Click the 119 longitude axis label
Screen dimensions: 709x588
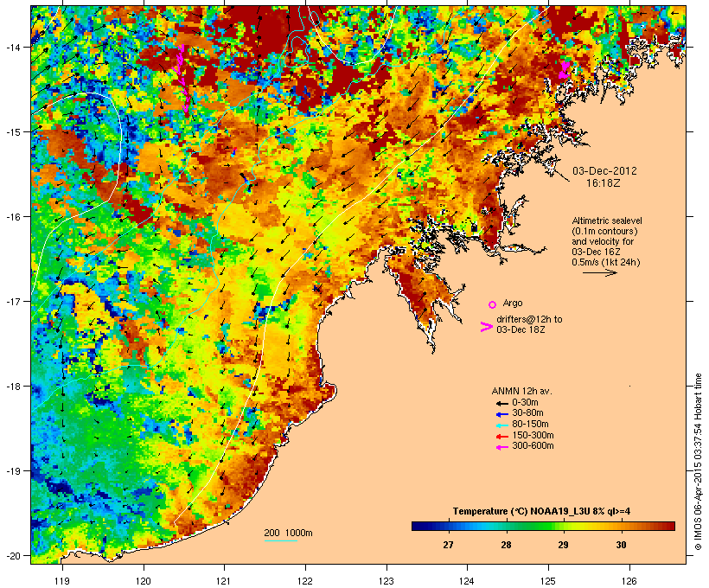pos(62,581)
